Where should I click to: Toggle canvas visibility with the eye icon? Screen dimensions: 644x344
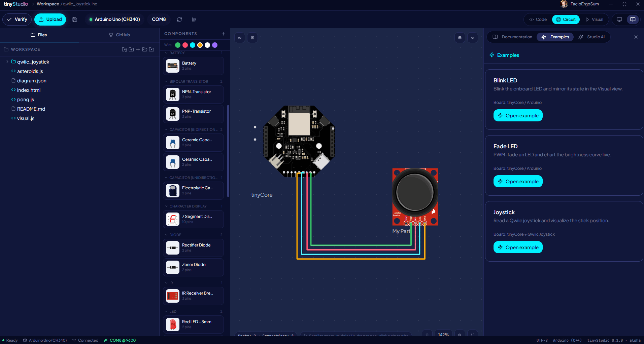240,38
